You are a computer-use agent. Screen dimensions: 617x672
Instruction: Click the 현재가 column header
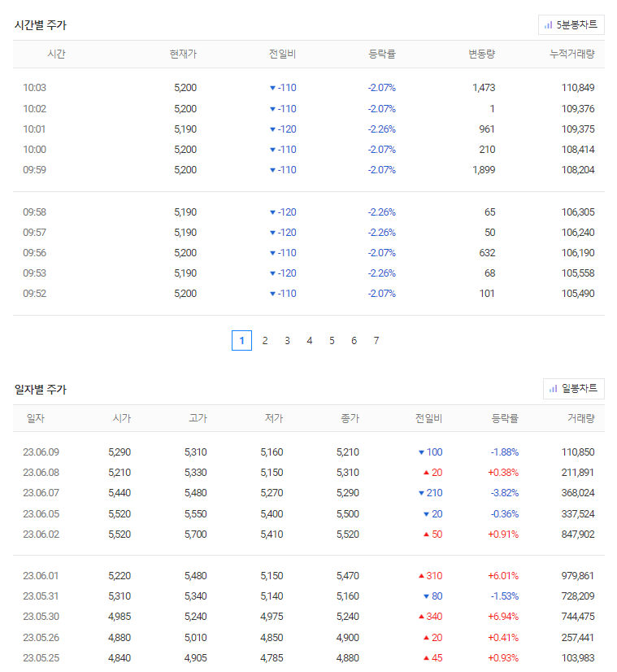[x=183, y=54]
